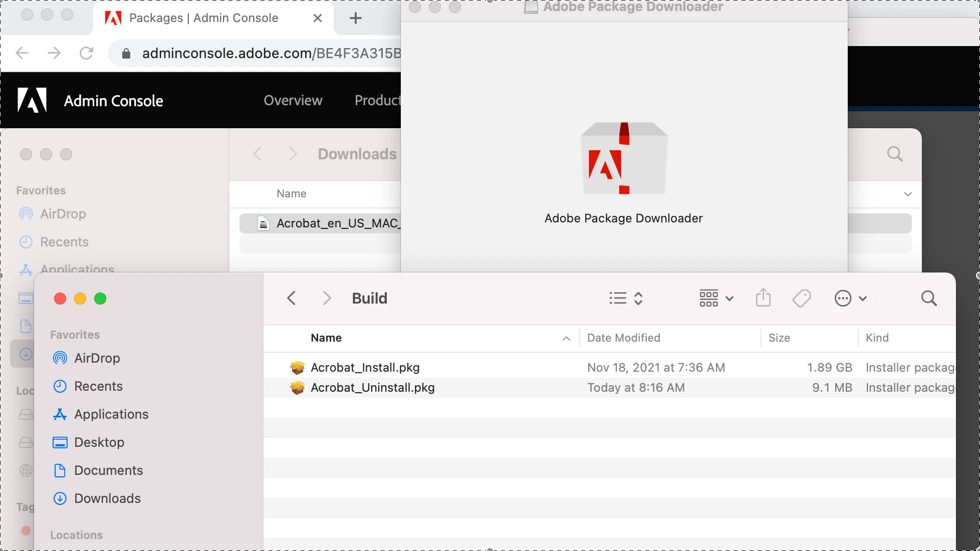
Task: Click the 1.89 GB size value
Action: [829, 368]
